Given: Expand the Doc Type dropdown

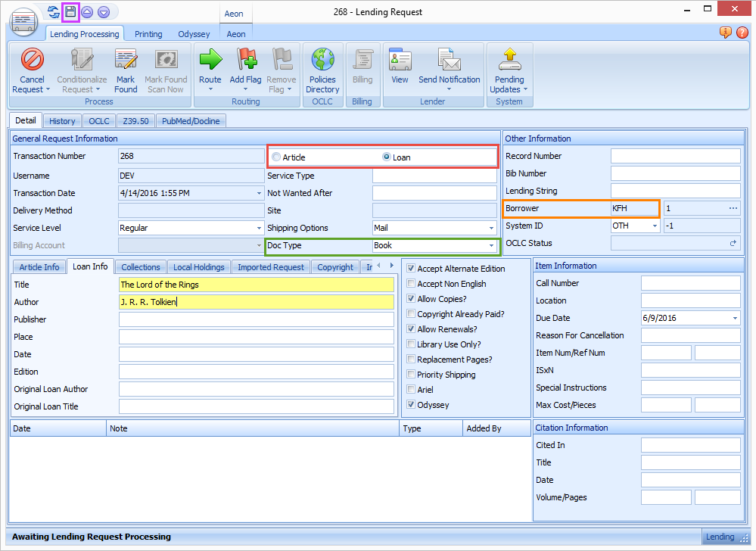Looking at the screenshot, I should coord(491,246).
